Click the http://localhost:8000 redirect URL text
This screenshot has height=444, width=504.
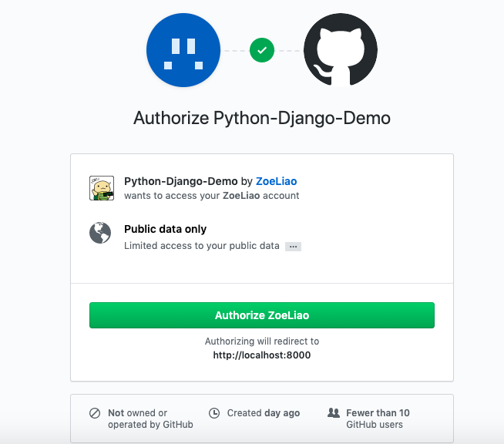click(x=262, y=355)
